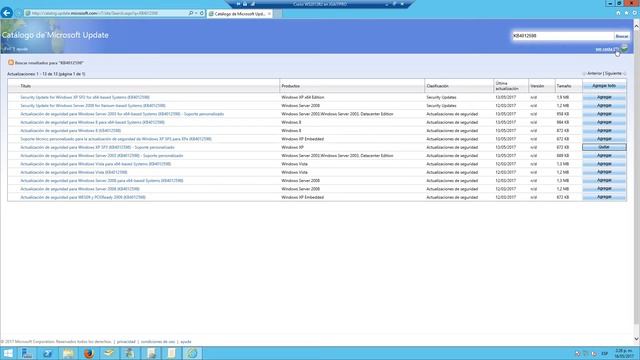Screen dimensions: 640x360
Task: Add the Server 2008 para x64-based update
Action: [x=604, y=180]
